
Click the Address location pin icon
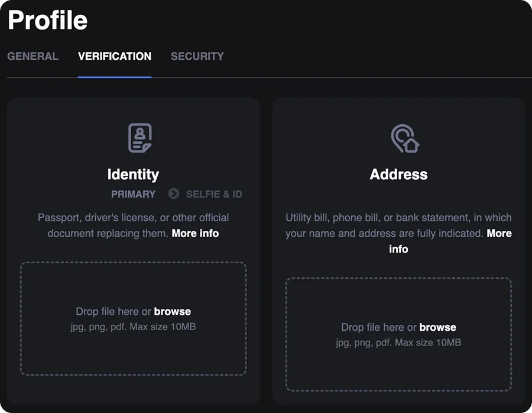coord(405,138)
